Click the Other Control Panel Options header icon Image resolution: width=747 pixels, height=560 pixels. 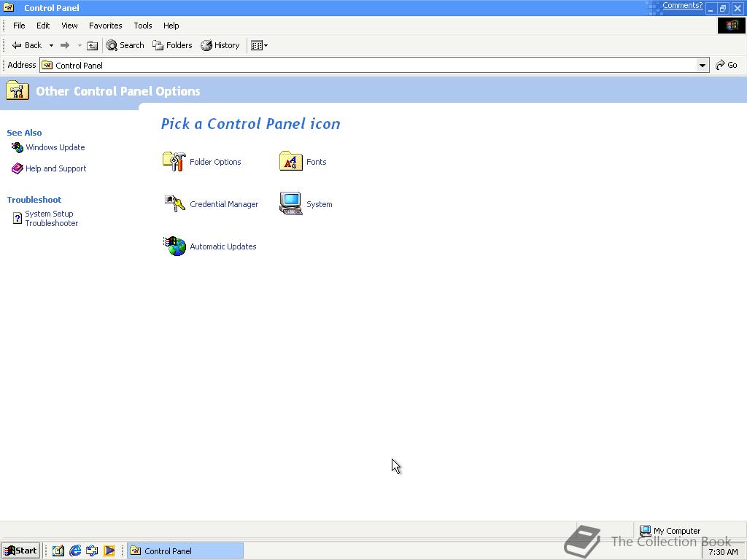(18, 90)
